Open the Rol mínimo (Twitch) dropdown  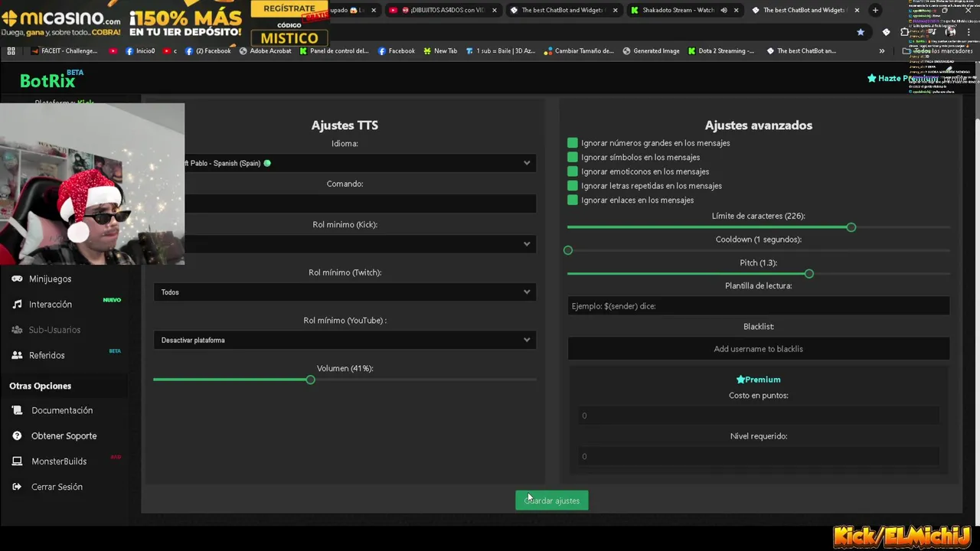[x=345, y=292]
